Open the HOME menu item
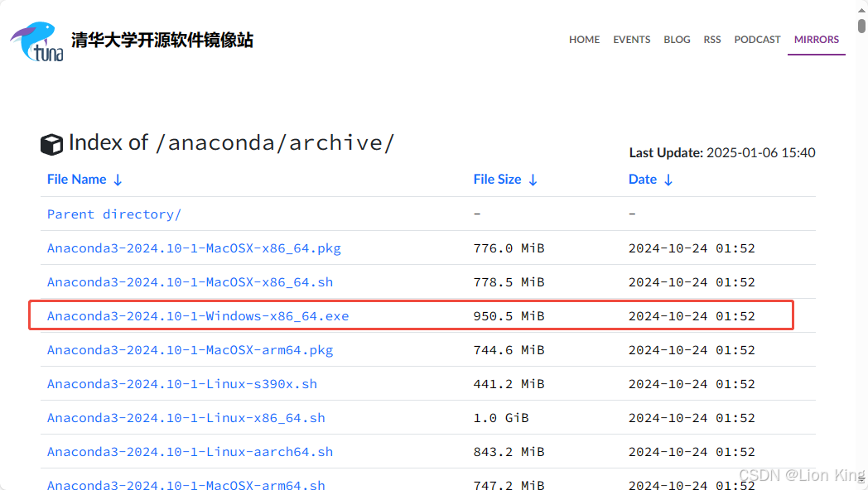The image size is (868, 490). (x=584, y=39)
